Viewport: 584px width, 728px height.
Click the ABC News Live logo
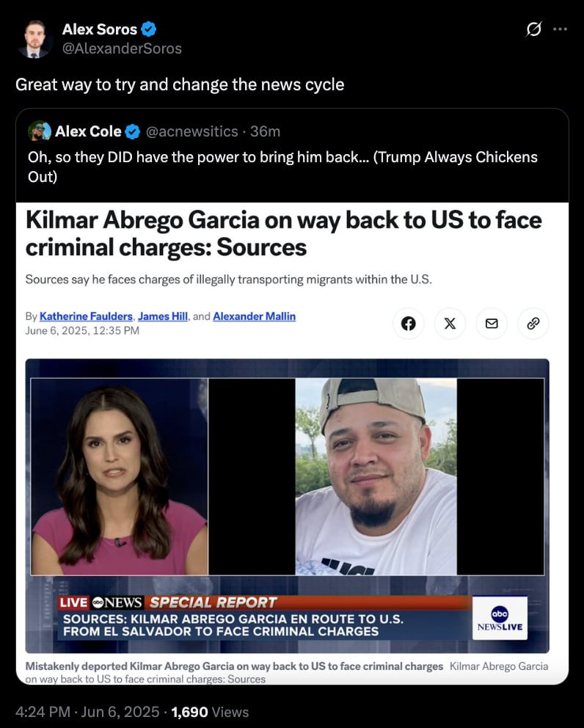coord(500,618)
